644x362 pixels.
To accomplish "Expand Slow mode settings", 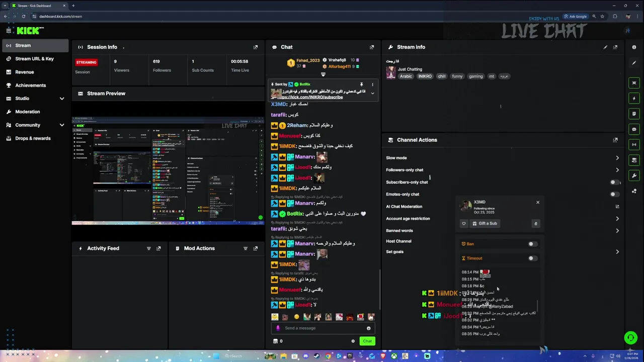I will (617, 158).
